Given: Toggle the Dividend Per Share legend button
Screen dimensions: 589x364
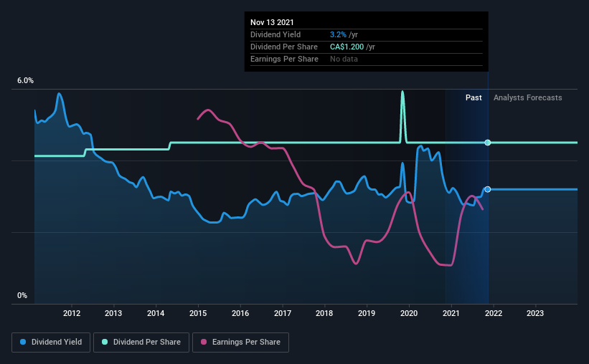Looking at the screenshot, I should coord(141,343).
